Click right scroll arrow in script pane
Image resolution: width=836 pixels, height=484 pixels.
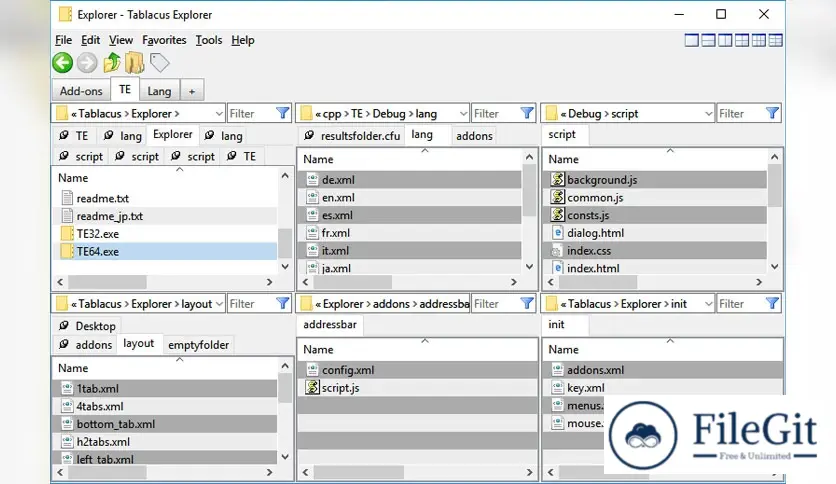759,281
